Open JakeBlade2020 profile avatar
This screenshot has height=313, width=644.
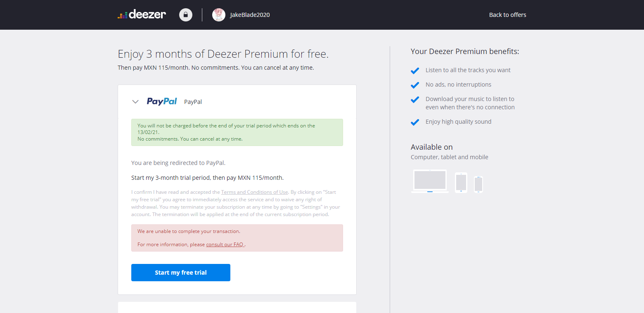219,15
